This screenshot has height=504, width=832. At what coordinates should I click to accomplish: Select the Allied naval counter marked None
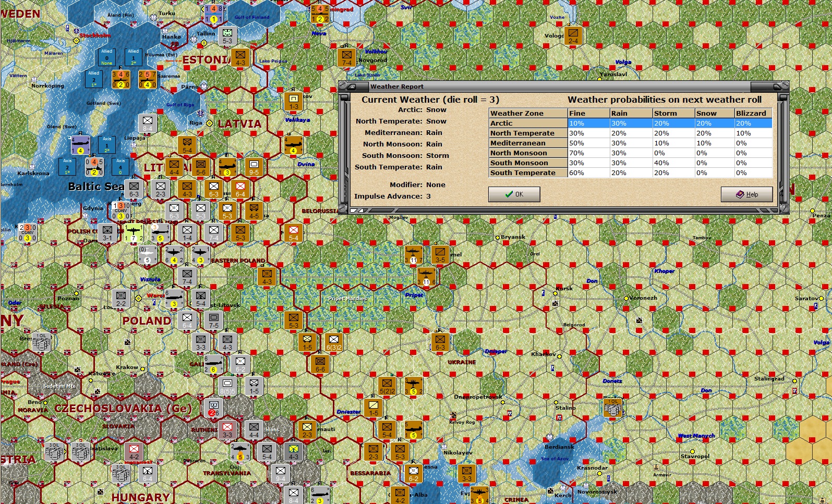click(x=107, y=58)
